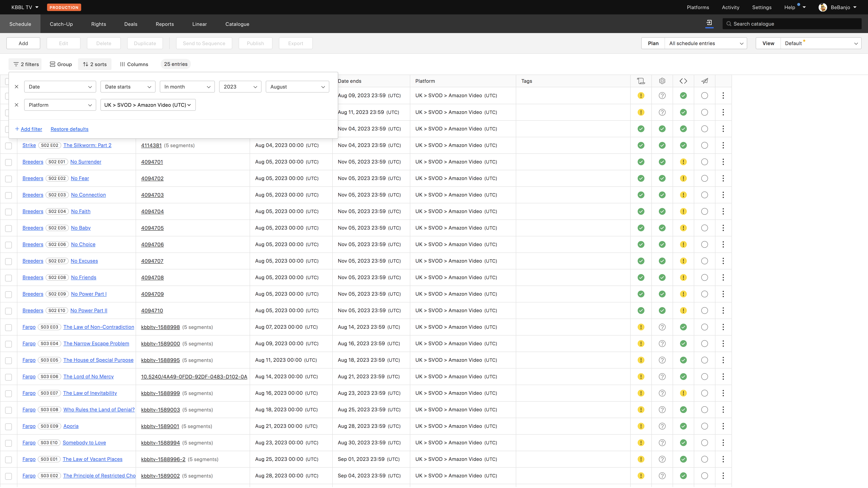This screenshot has height=488, width=868.
Task: Expand the 2023 year dropdown
Action: (x=240, y=87)
